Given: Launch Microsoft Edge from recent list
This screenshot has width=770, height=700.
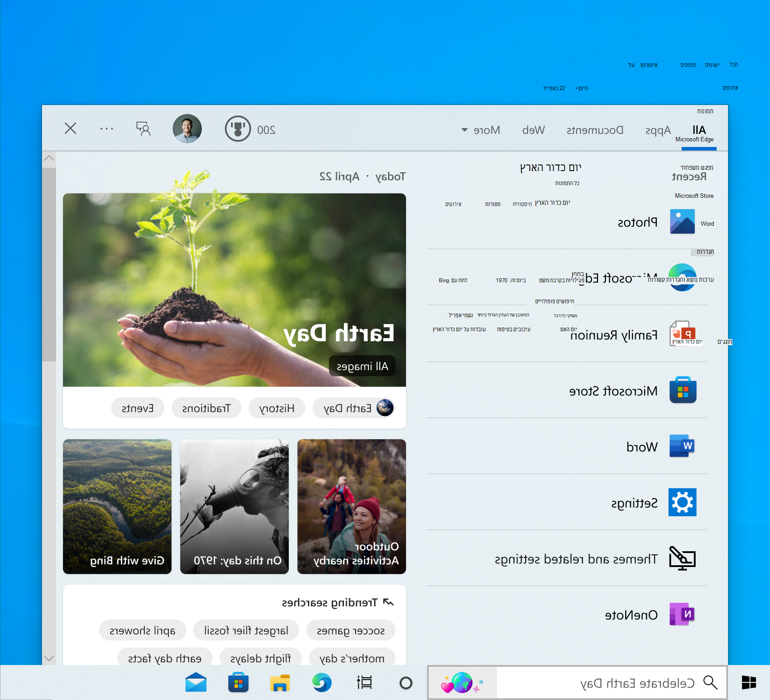Looking at the screenshot, I should [682, 277].
